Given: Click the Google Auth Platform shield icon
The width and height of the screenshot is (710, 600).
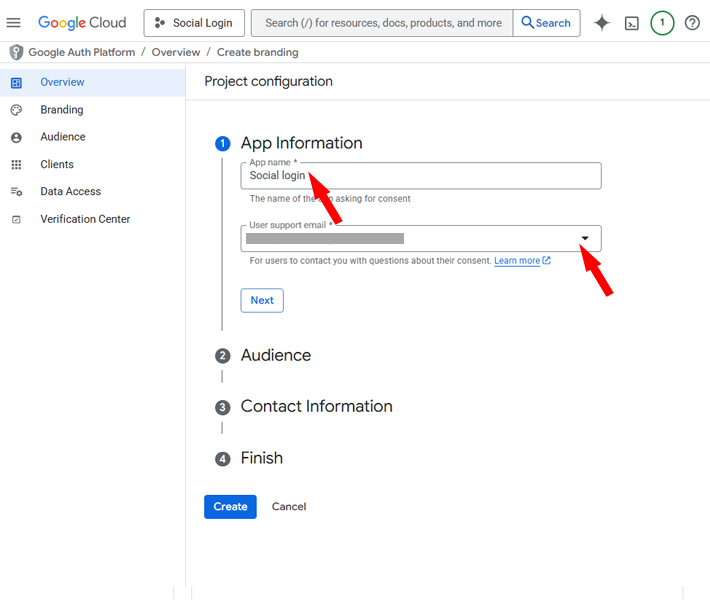Looking at the screenshot, I should pyautogui.click(x=16, y=53).
